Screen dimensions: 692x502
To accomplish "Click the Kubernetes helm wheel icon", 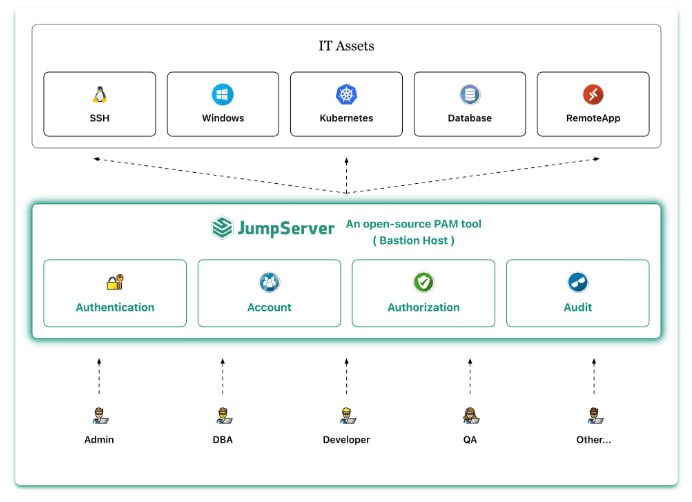I will pyautogui.click(x=346, y=94).
